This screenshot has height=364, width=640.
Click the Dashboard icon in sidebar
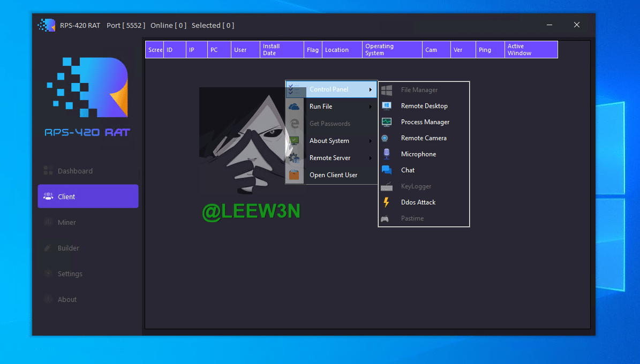(48, 171)
